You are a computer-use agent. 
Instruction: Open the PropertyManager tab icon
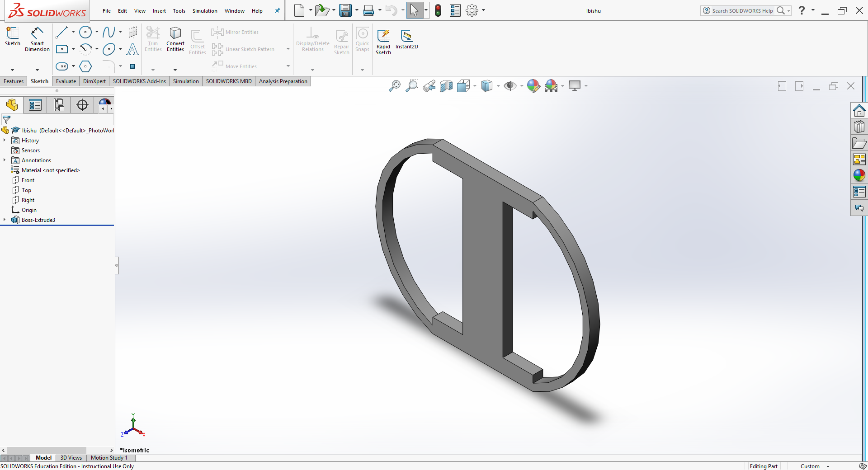[x=35, y=105]
